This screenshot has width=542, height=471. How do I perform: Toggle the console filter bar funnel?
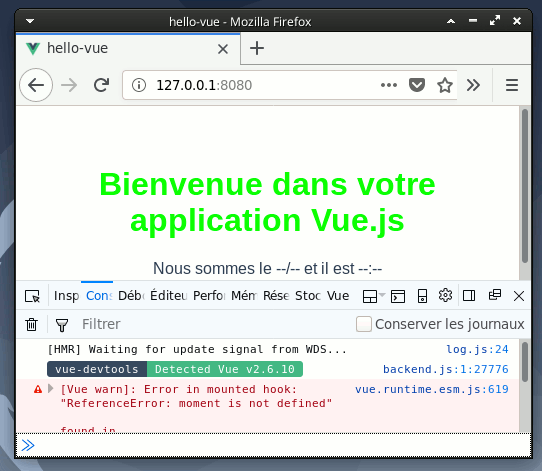[x=62, y=325]
